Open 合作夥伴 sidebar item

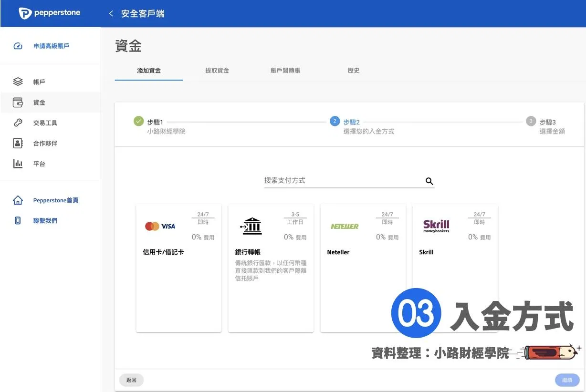(45, 144)
